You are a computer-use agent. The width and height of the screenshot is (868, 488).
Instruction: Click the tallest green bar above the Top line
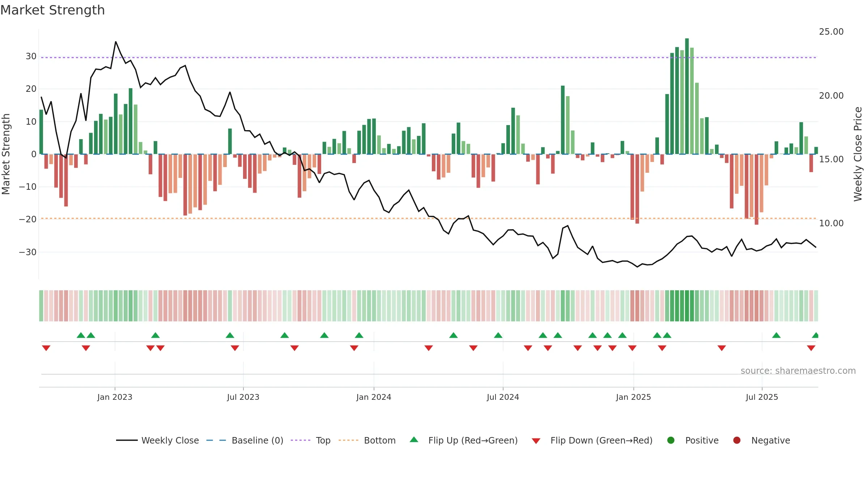tap(687, 96)
